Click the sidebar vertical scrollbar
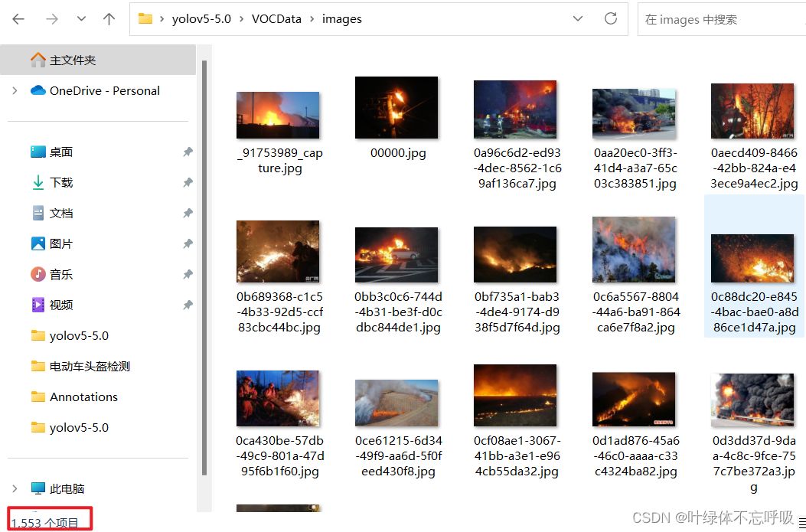Viewport: 806px width, 532px height. (x=204, y=267)
